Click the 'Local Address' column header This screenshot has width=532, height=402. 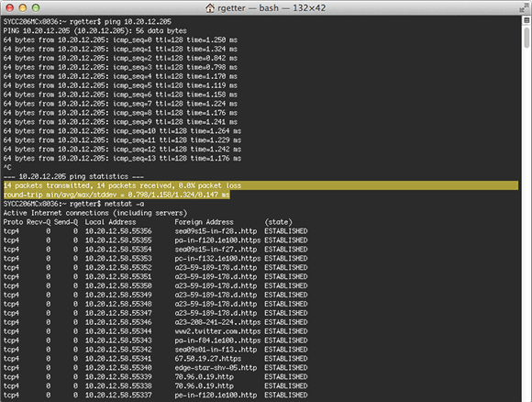click(x=110, y=222)
